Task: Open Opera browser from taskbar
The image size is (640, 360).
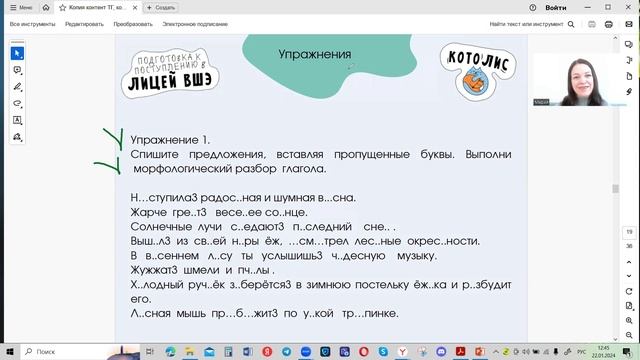Action: pyautogui.click(x=364, y=351)
